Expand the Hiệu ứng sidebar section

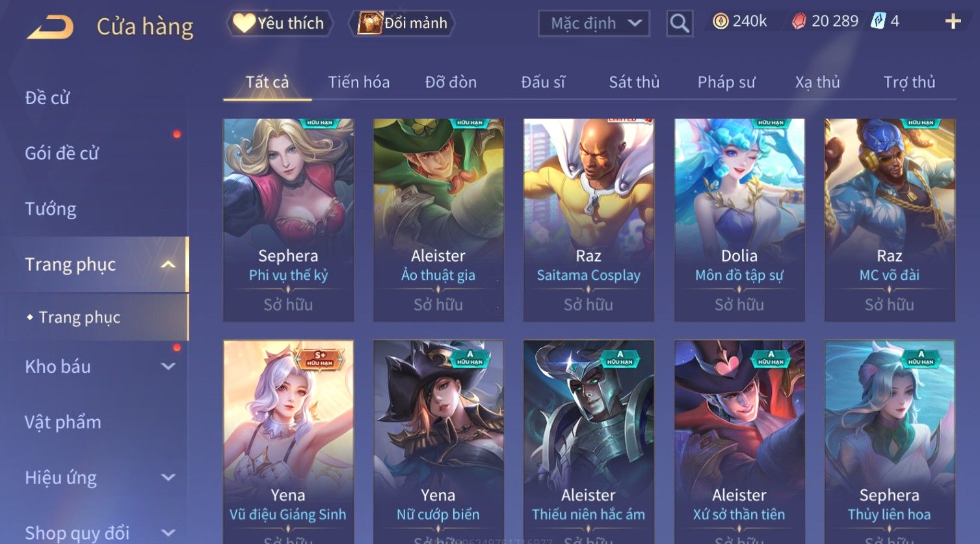tap(168, 478)
